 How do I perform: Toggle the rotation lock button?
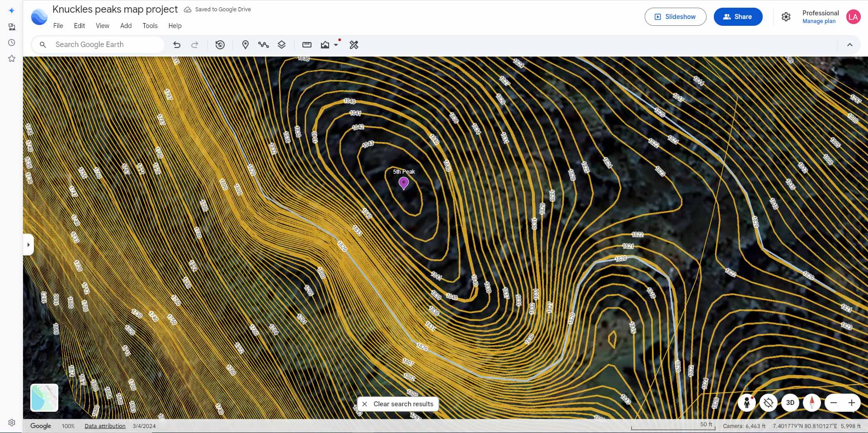tap(769, 403)
